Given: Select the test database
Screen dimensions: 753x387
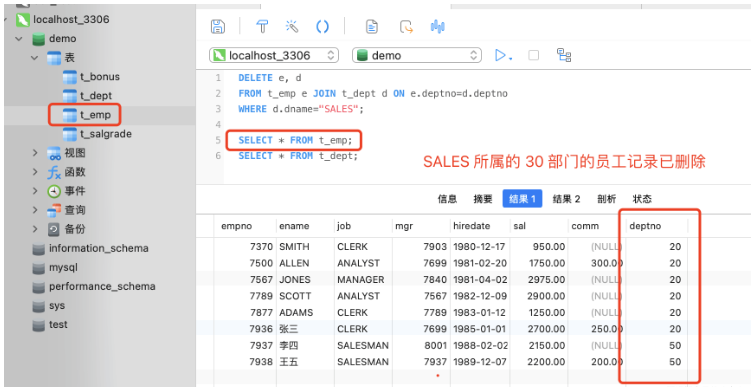Looking at the screenshot, I should coord(58,325).
